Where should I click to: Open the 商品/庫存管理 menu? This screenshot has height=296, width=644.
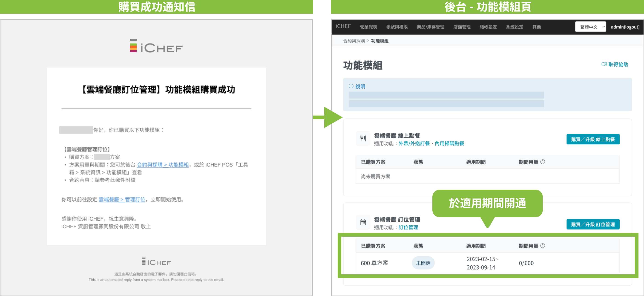coord(430,27)
